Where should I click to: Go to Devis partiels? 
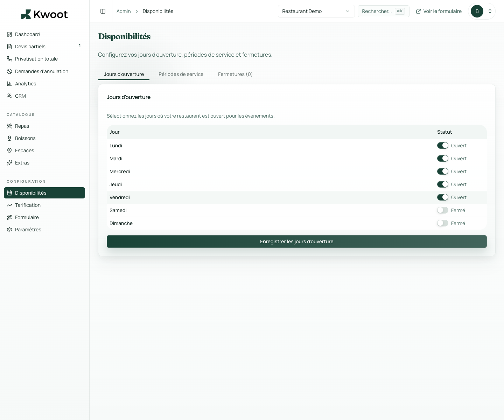pos(44,47)
